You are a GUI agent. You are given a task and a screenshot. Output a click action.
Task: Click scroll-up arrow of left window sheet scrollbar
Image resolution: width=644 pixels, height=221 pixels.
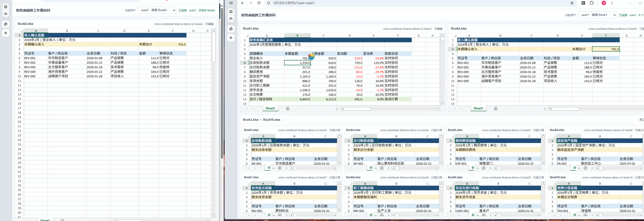pos(214,30)
